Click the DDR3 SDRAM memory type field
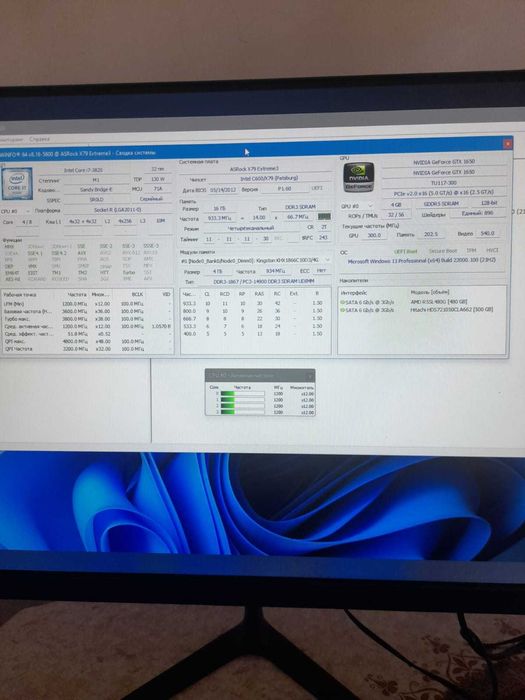 300,207
